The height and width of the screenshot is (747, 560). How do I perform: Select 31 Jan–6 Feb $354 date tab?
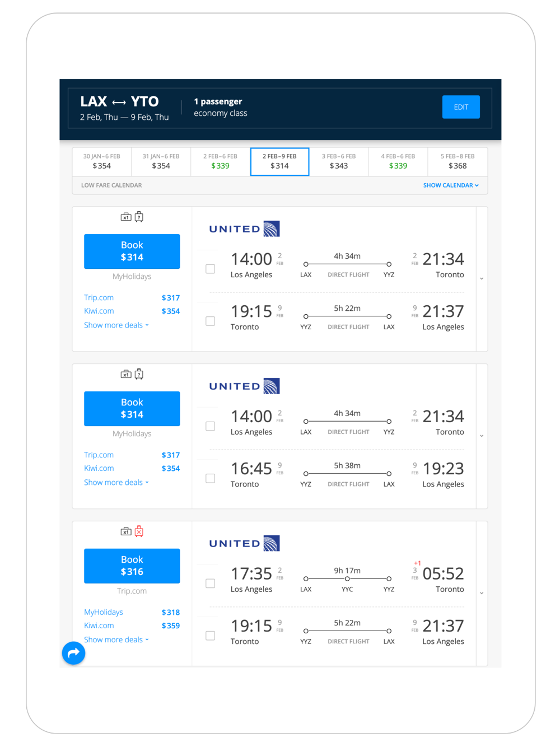(161, 162)
